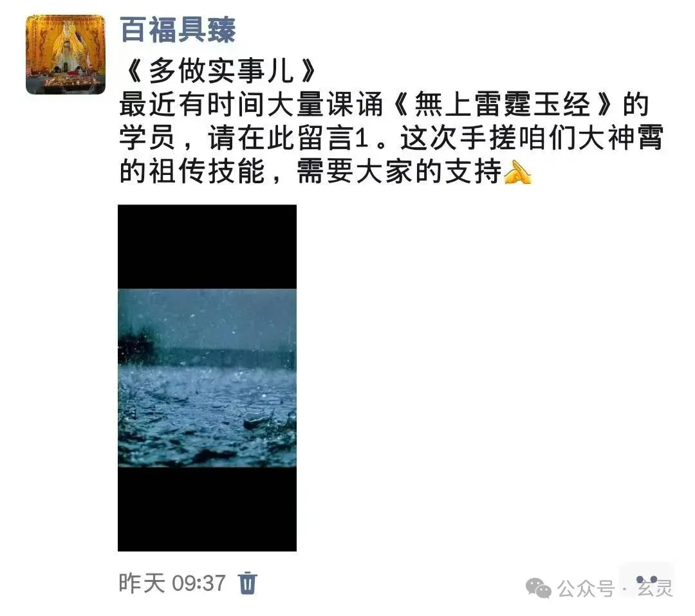Click the black bar below the rain footage
695x616 pixels.
[x=207, y=509]
